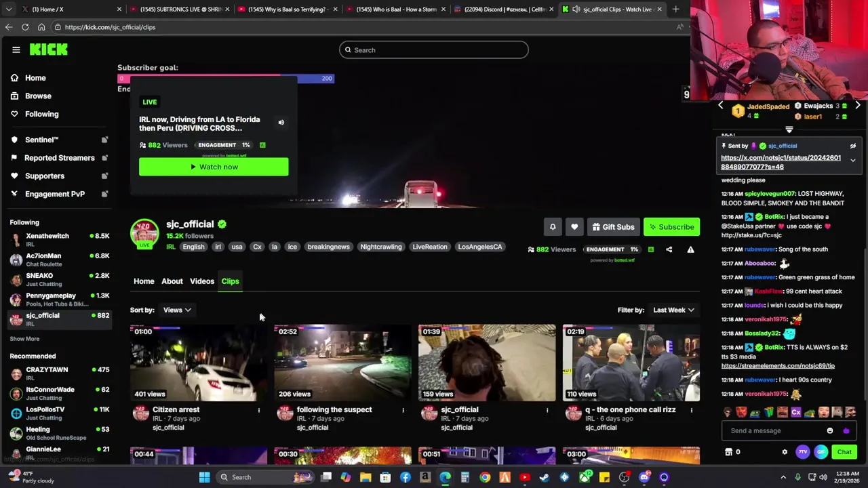Open File Explorer from the taskbar
Screen dimensions: 868x488
[x=366, y=477]
